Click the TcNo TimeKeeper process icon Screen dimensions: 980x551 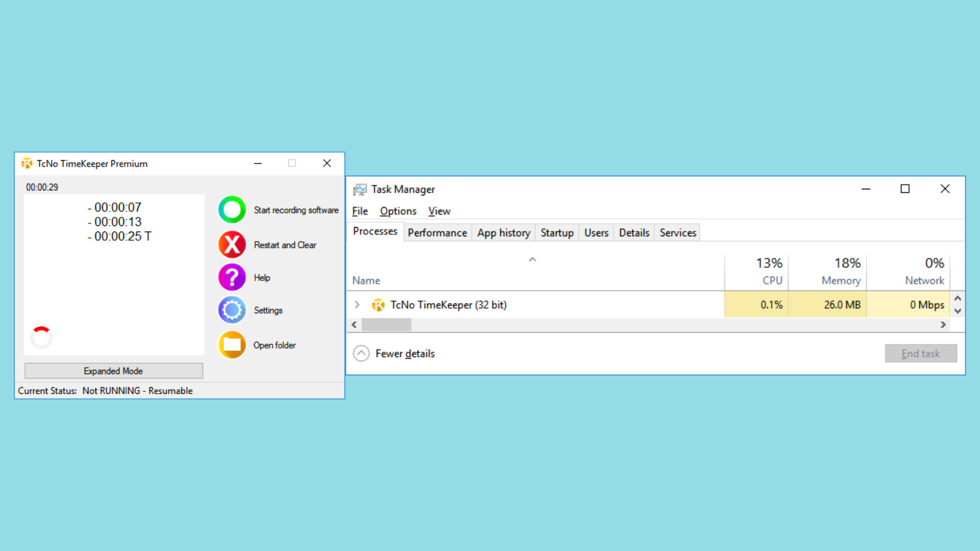(378, 305)
